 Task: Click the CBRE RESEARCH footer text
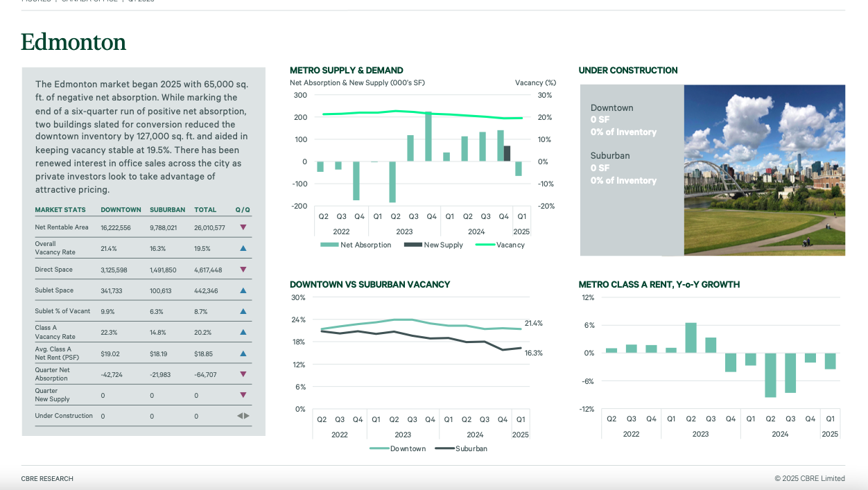click(47, 479)
